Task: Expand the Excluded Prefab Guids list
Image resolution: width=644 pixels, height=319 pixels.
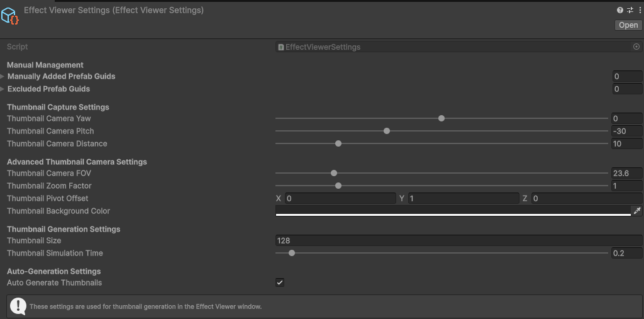Action: pyautogui.click(x=3, y=89)
